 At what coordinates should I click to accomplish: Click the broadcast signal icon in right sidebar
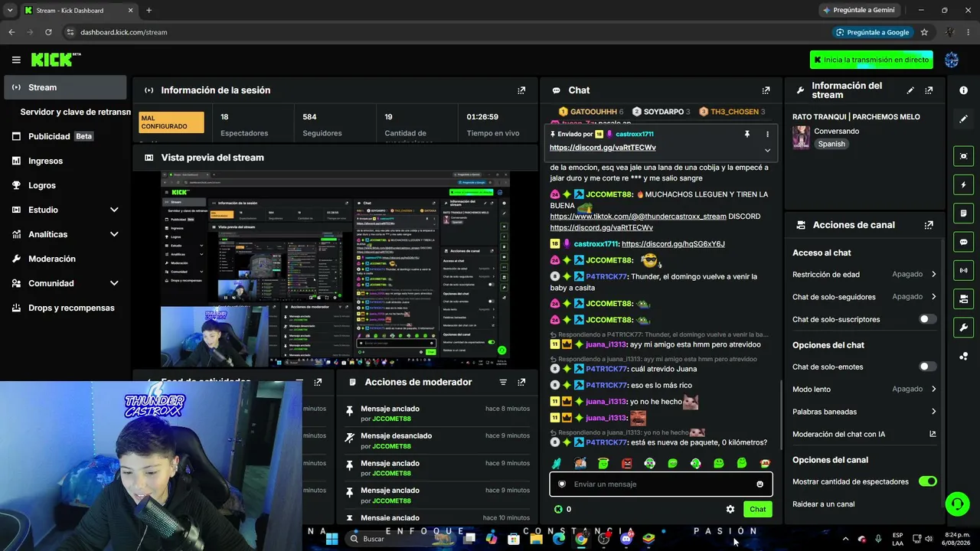(963, 270)
